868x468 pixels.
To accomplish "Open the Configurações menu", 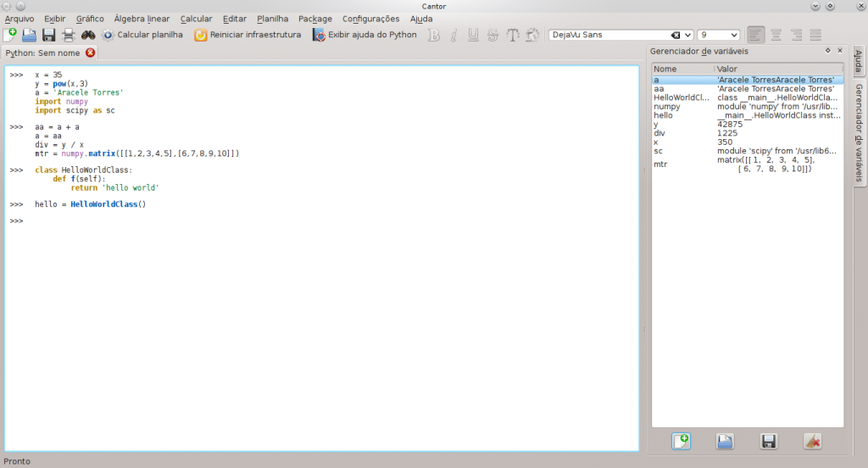I will tap(370, 19).
